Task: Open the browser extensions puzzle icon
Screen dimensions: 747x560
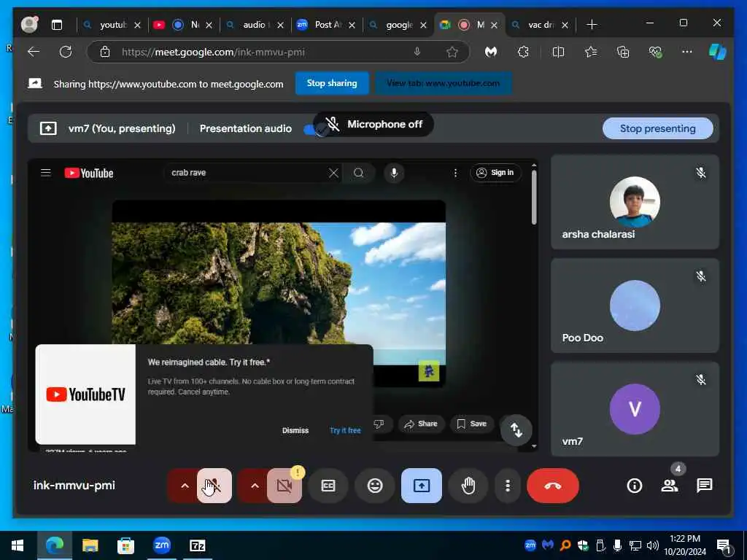Action: (x=523, y=52)
